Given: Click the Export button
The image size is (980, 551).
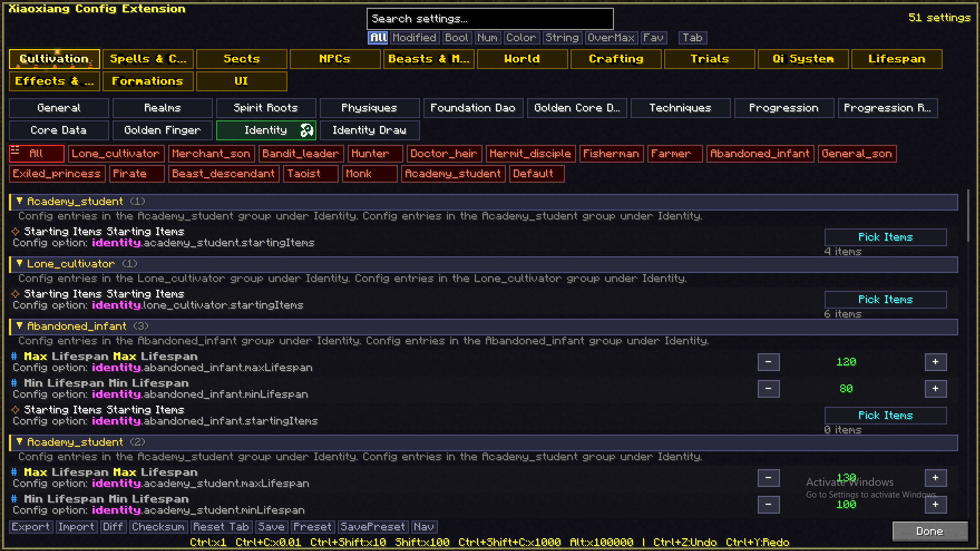Looking at the screenshot, I should (x=31, y=527).
